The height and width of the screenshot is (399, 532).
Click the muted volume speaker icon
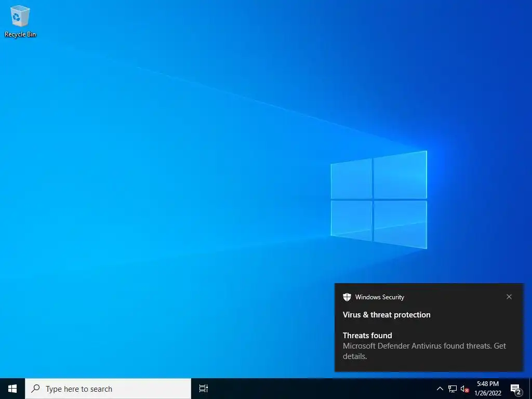click(465, 389)
